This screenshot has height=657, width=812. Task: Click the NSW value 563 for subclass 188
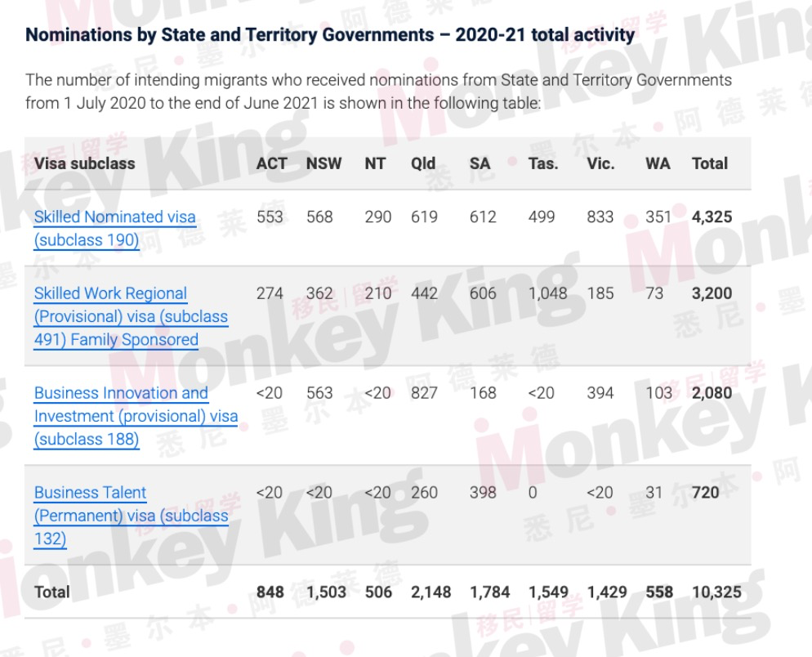click(319, 393)
